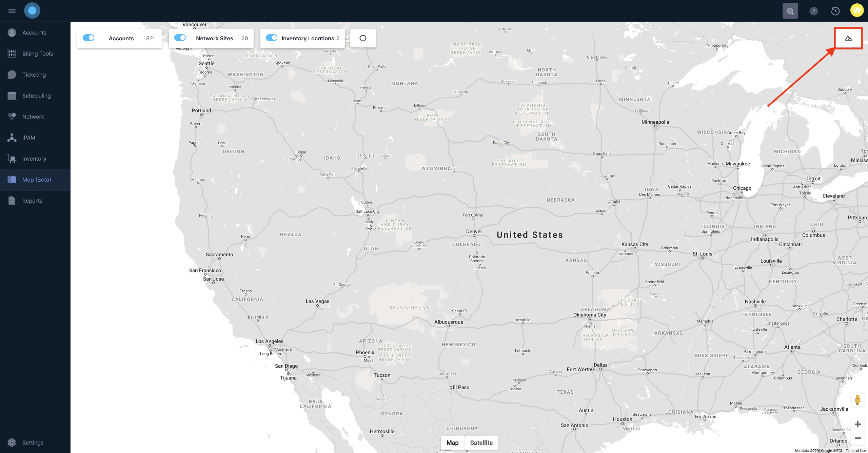Toggle the Network Sites layer switch
Screen dimensions: 868x453
point(180,38)
